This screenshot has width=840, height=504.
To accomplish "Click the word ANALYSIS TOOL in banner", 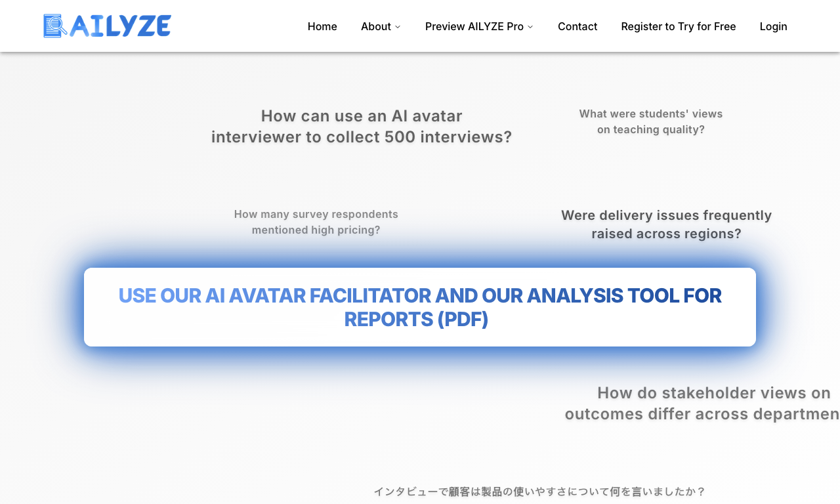I will 603,295.
